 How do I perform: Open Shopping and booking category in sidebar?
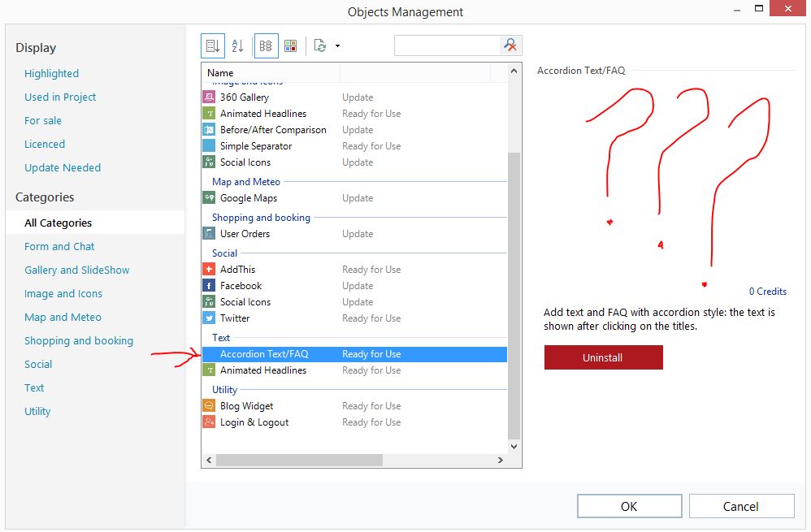(79, 340)
